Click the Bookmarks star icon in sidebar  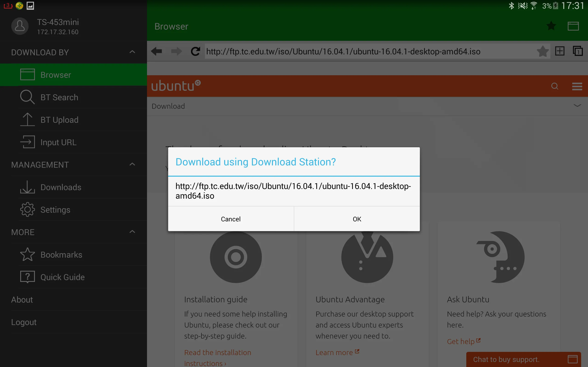tap(27, 255)
